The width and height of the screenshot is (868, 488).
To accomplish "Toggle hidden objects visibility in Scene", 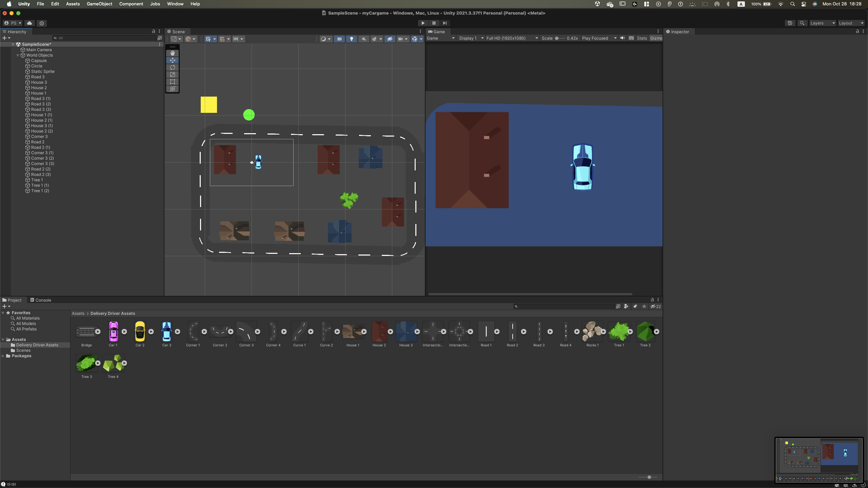I will tap(390, 39).
